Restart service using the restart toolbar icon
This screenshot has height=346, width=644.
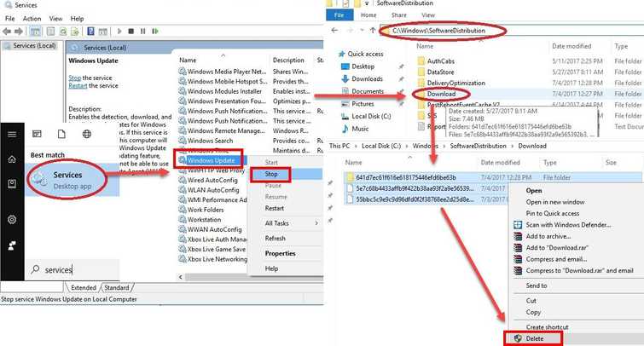(x=155, y=32)
